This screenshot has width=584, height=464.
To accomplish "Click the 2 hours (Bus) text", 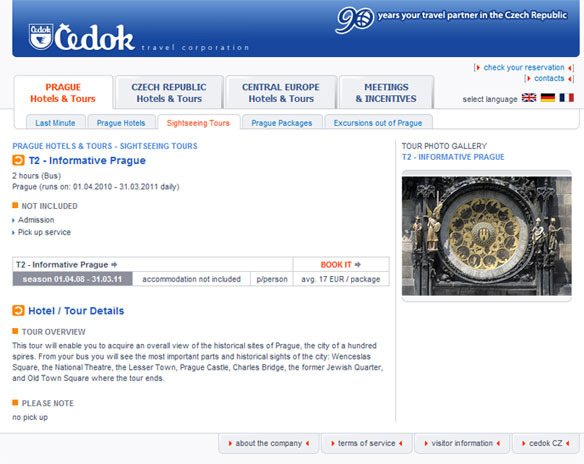I will tap(36, 176).
